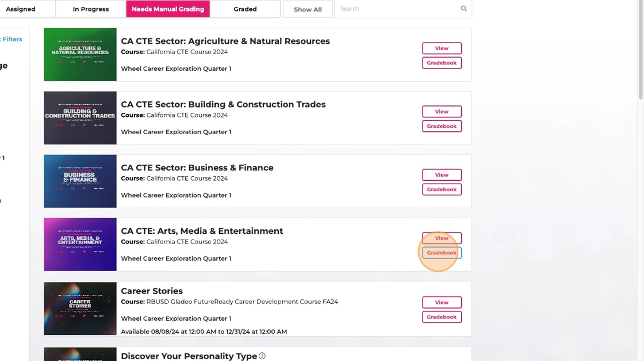Viewport: 644px width, 361px height.
Task: Click title CA CTE Sector: Agriculture & Natural Resources
Action: (x=225, y=41)
